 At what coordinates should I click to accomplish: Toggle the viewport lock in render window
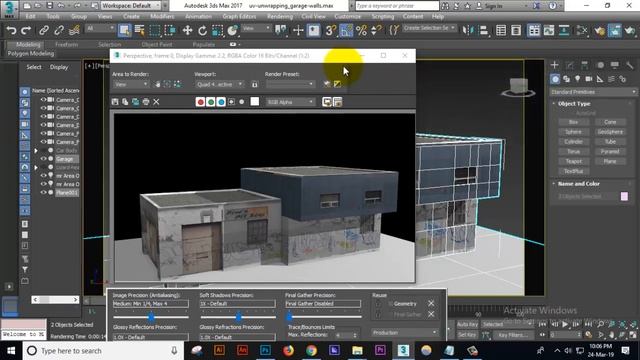click(x=255, y=84)
